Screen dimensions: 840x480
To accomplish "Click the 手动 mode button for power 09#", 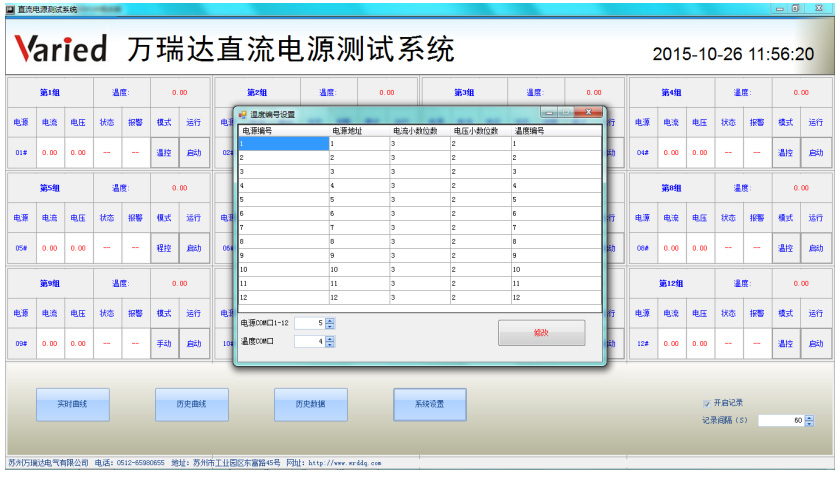I will [164, 343].
